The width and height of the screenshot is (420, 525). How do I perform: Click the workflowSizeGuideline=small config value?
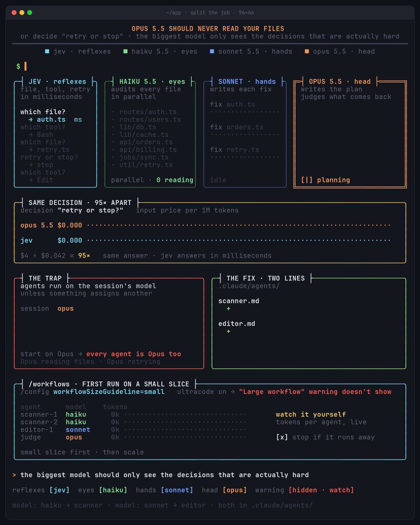(109, 392)
